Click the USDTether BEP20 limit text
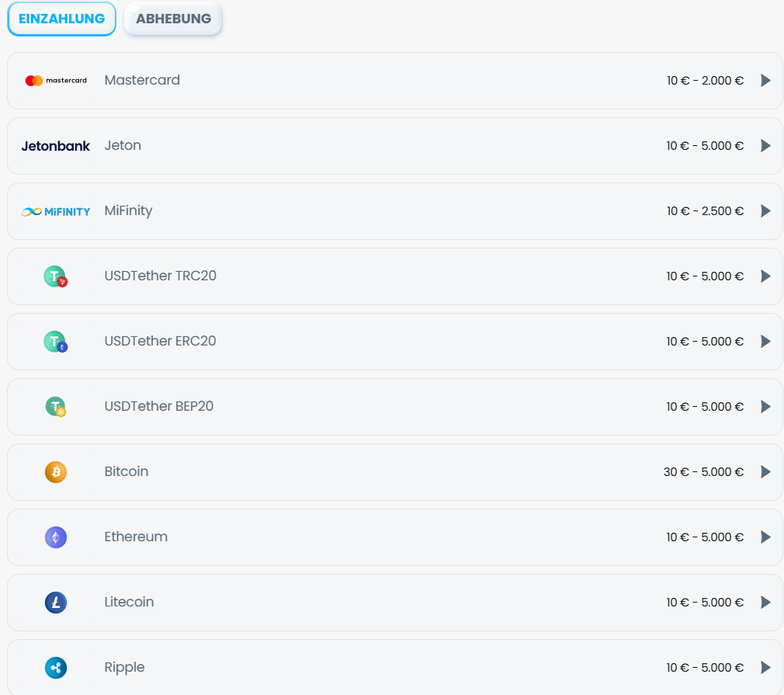Image resolution: width=784 pixels, height=695 pixels. point(705,407)
